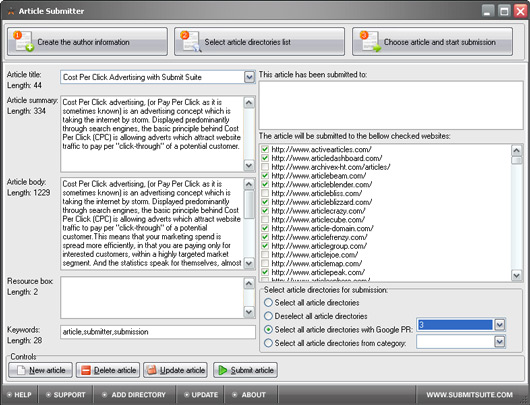
Task: Click websites list scroll down arrow
Action: click(517, 275)
